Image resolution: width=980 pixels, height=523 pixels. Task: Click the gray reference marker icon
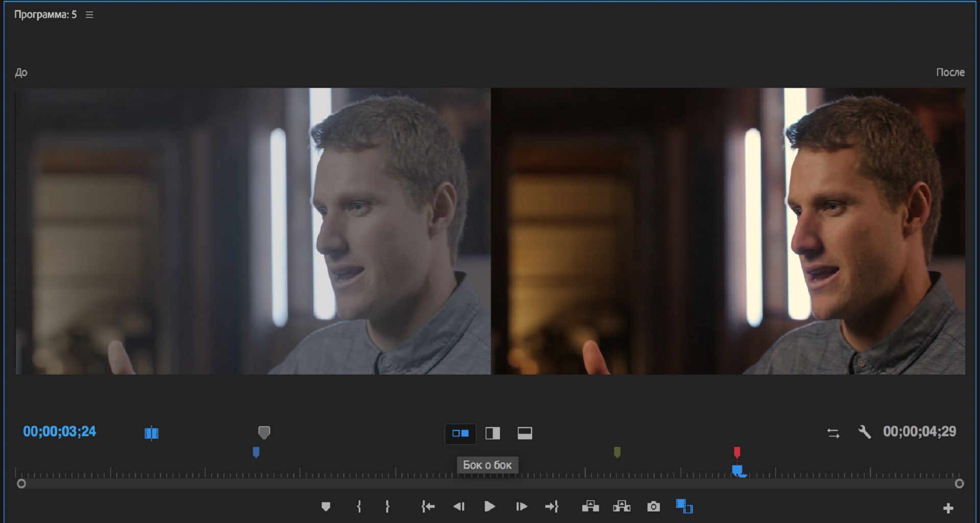click(x=264, y=433)
